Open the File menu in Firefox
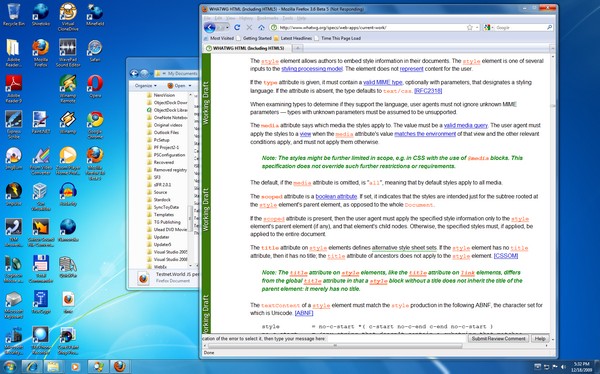This screenshot has height=374, width=600. click(x=207, y=18)
